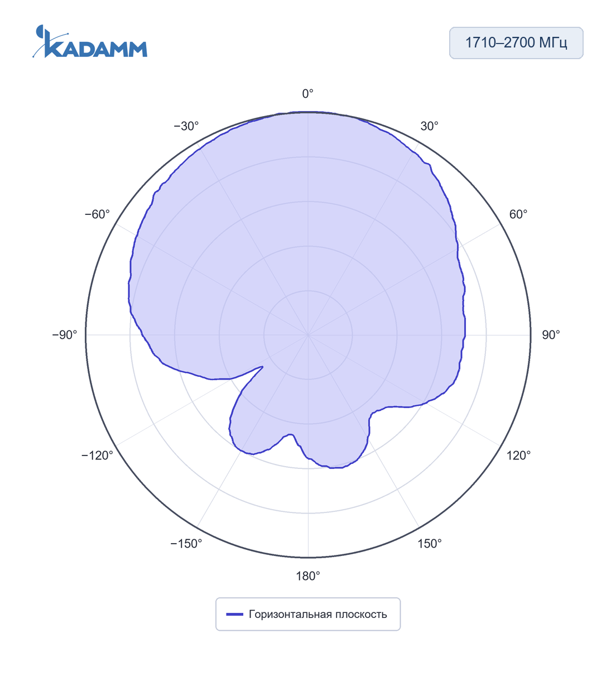Image resolution: width=616 pixels, height=676 pixels.
Task: Click the −120° angle label
Action: tap(97, 456)
